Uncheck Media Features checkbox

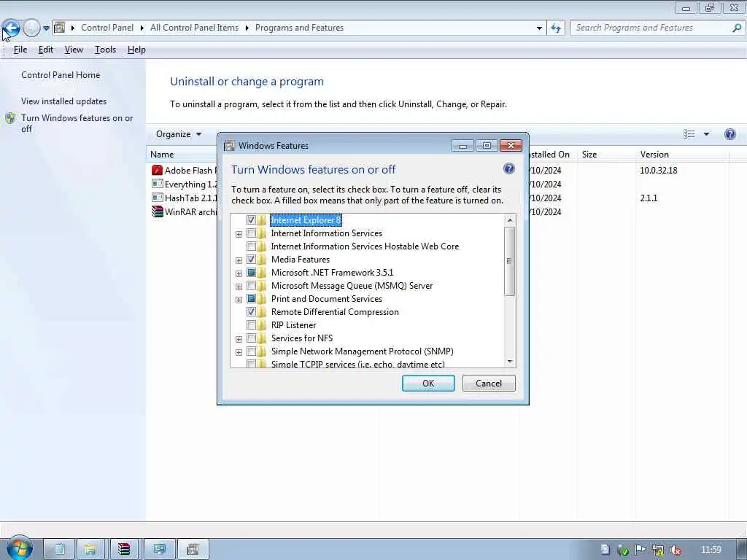(251, 260)
